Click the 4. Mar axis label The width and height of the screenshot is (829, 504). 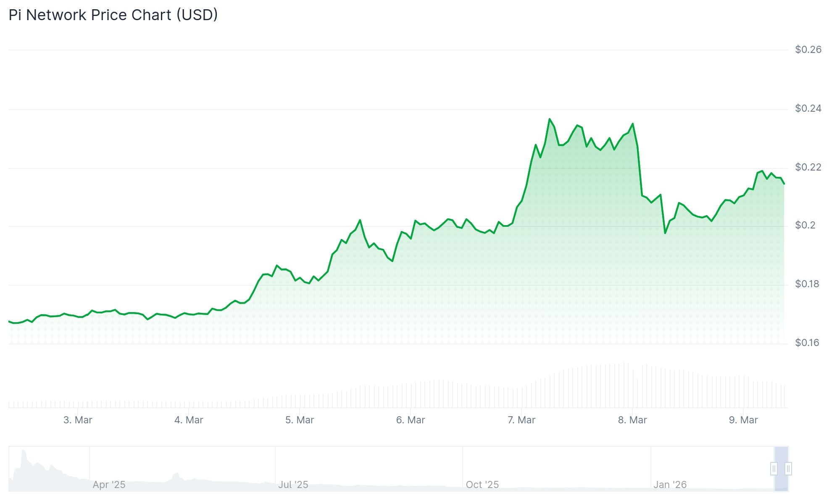(x=188, y=420)
